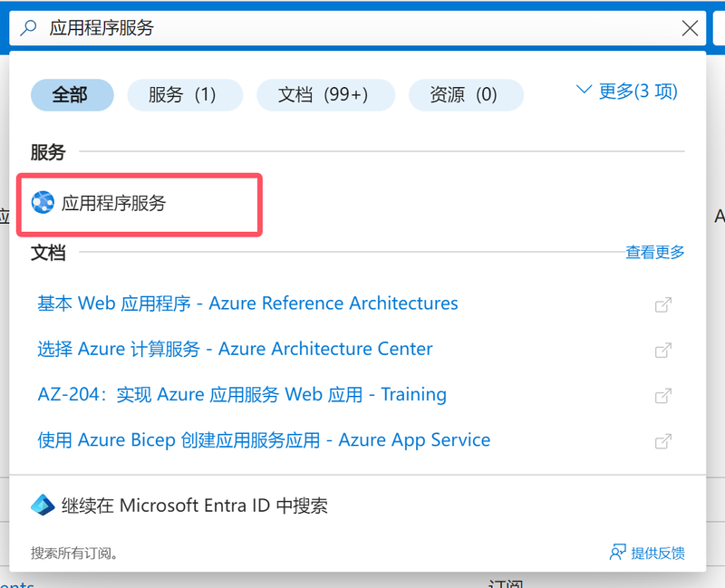Click 查看更多 for documents
Viewport: 725px width, 588px height.
click(654, 253)
